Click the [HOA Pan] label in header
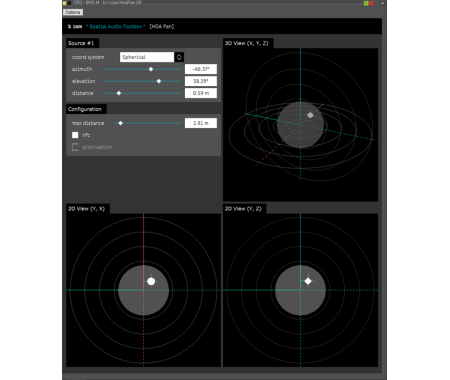The height and width of the screenshot is (380, 450). pos(162,26)
